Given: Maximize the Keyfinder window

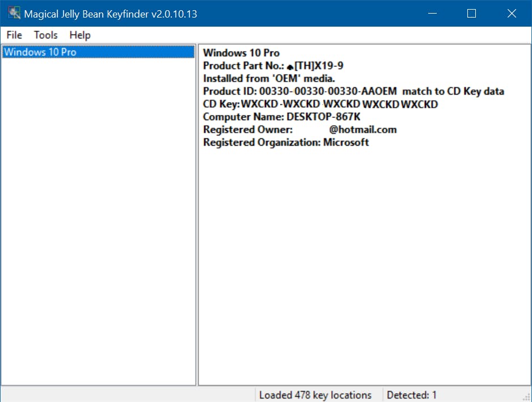Looking at the screenshot, I should [472, 13].
